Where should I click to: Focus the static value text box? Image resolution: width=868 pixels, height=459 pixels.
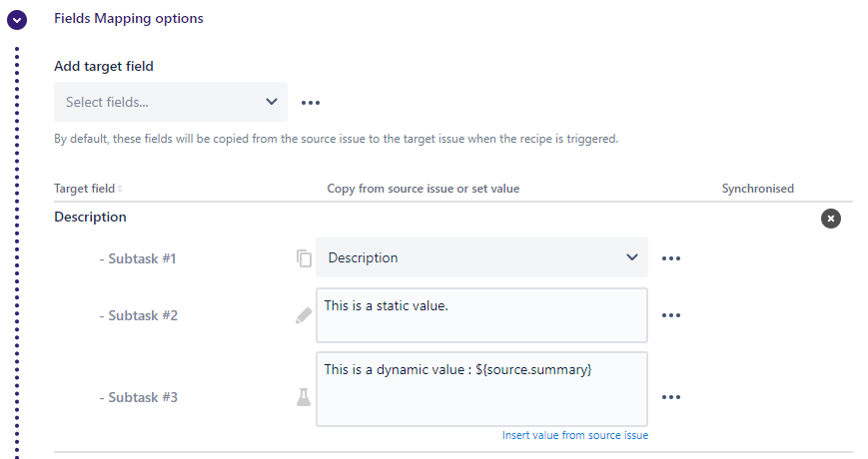(x=481, y=315)
